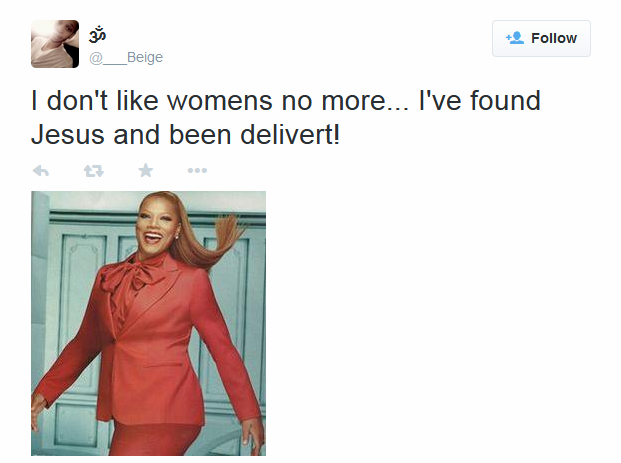
Task: Retweet this tweet using the retweet icon
Action: (94, 171)
